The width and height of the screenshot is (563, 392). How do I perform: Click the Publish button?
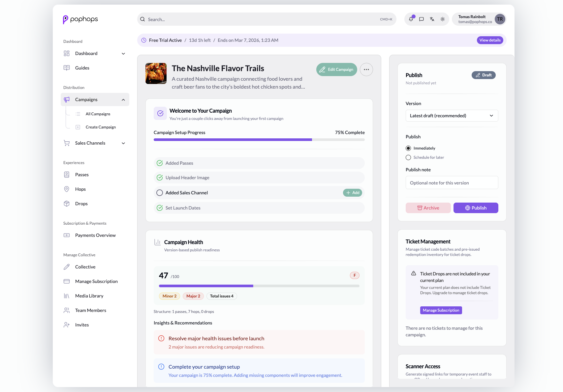[476, 208]
